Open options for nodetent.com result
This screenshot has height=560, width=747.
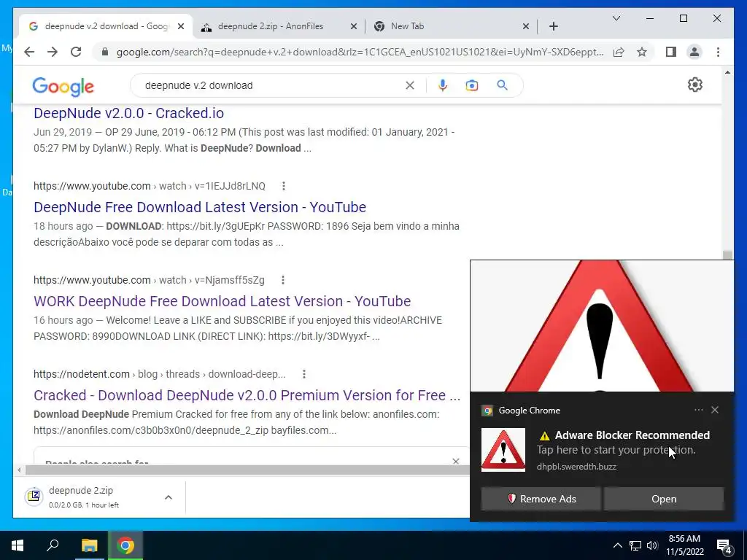pyautogui.click(x=304, y=374)
